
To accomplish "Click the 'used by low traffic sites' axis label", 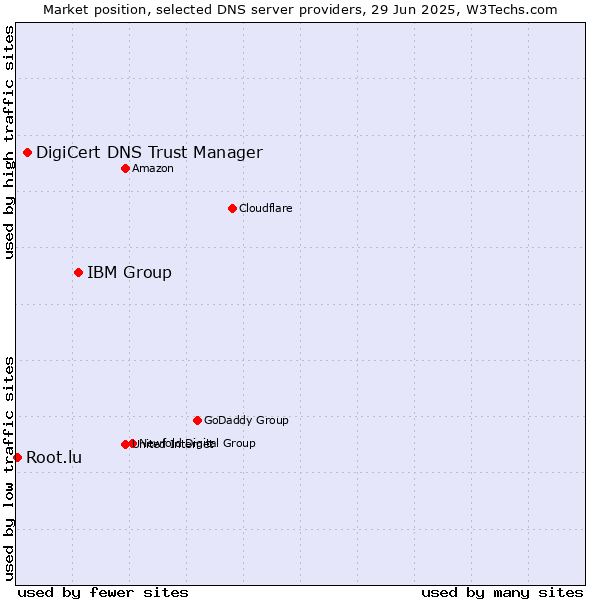I will pos(9,469).
